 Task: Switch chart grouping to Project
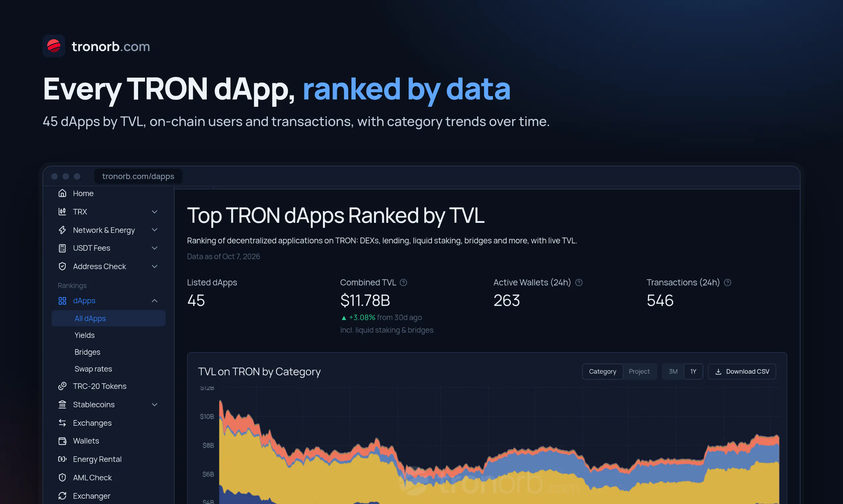click(639, 372)
